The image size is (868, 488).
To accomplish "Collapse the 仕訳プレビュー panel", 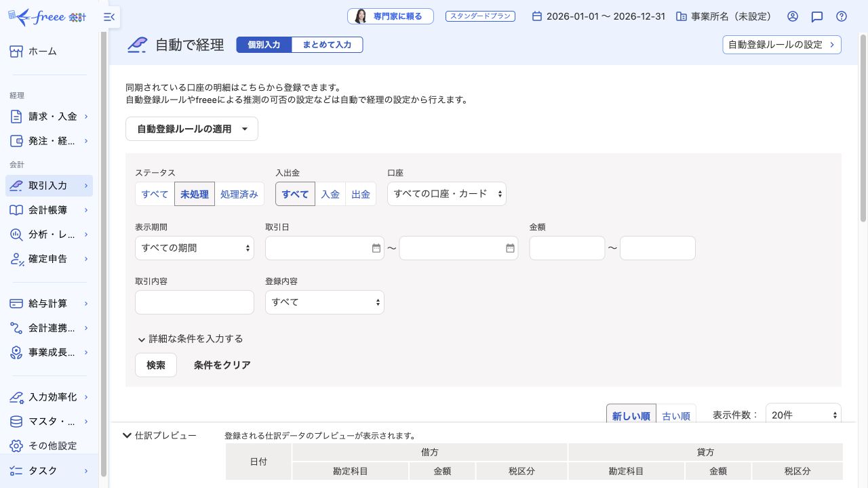I will tap(159, 435).
